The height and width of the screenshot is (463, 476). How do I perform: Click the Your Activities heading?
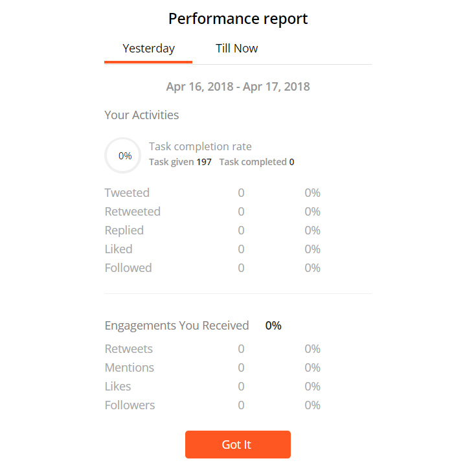pos(142,115)
